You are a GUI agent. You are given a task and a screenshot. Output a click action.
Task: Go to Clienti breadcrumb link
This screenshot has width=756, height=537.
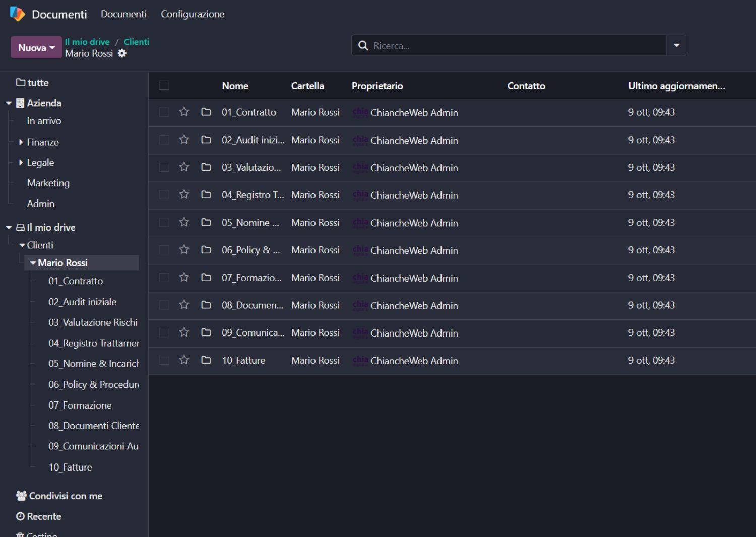pyautogui.click(x=137, y=42)
